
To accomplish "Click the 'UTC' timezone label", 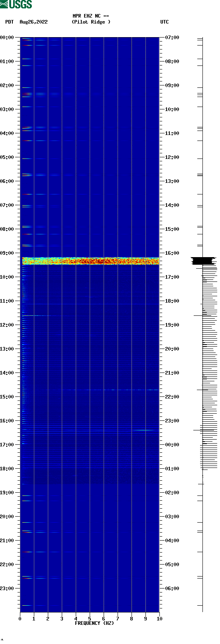I will tap(165, 22).
